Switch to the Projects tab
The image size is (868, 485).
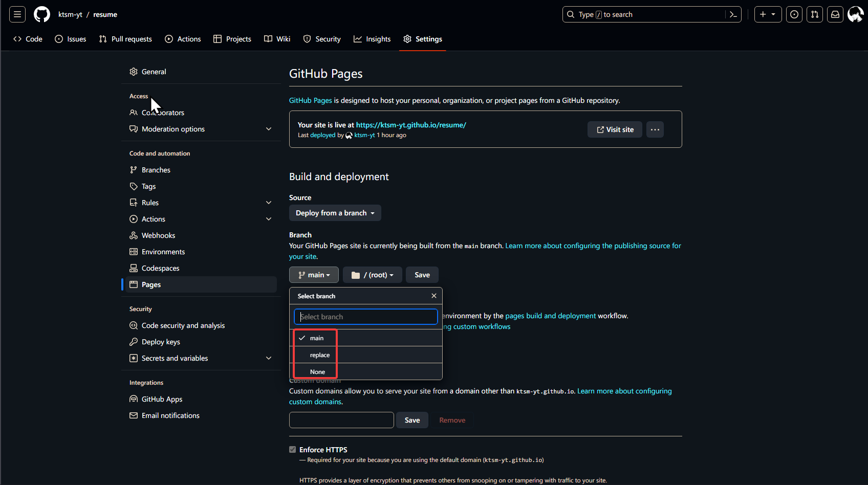pos(232,39)
